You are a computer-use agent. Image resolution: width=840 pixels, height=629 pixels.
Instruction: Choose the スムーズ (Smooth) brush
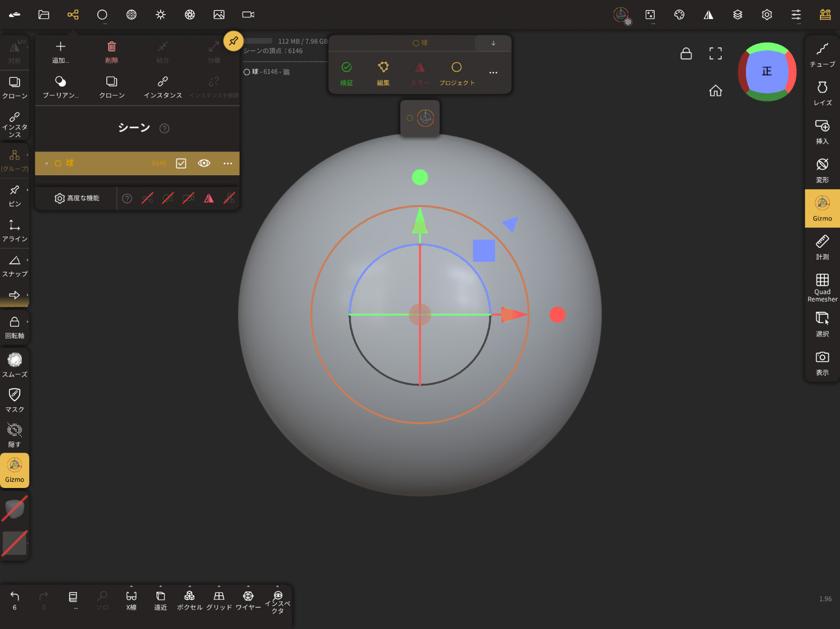click(x=15, y=365)
